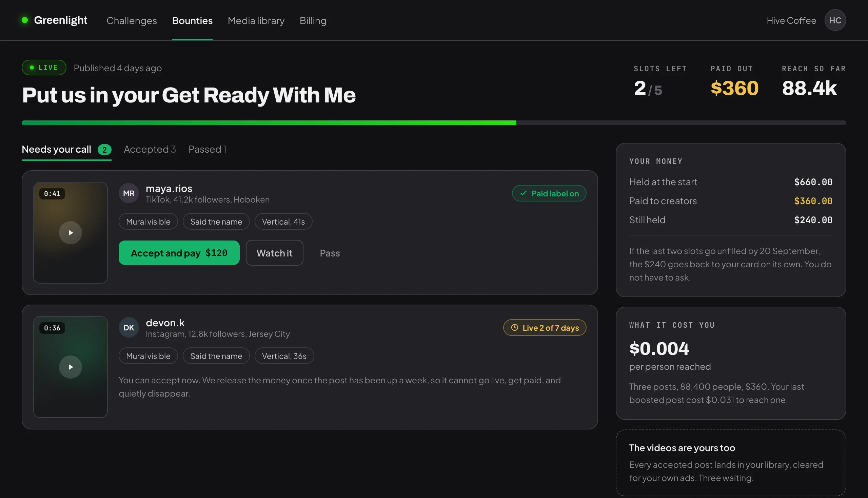
Task: Click the Paid label on badge
Action: tap(549, 193)
